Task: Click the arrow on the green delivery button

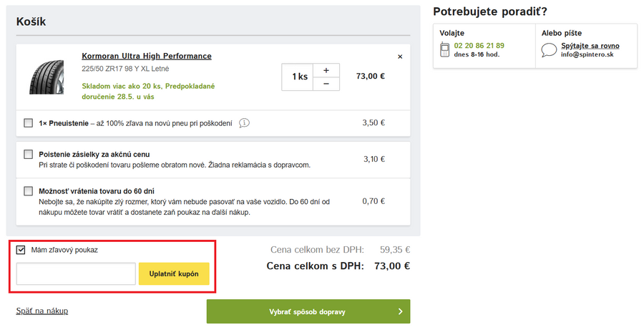Action: (400, 311)
